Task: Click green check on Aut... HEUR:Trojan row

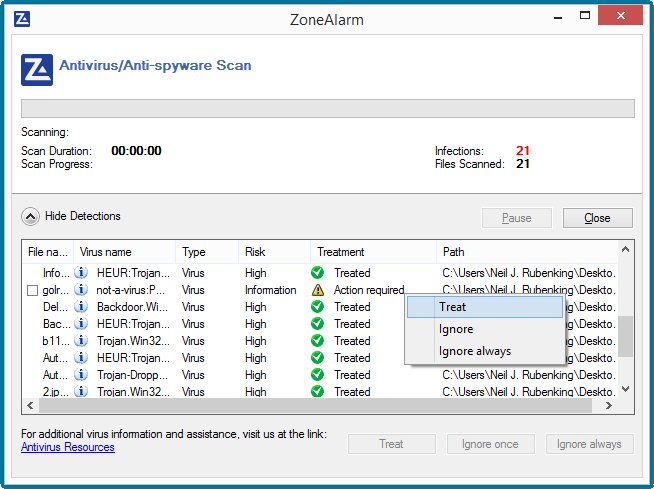Action: pyautogui.click(x=317, y=358)
